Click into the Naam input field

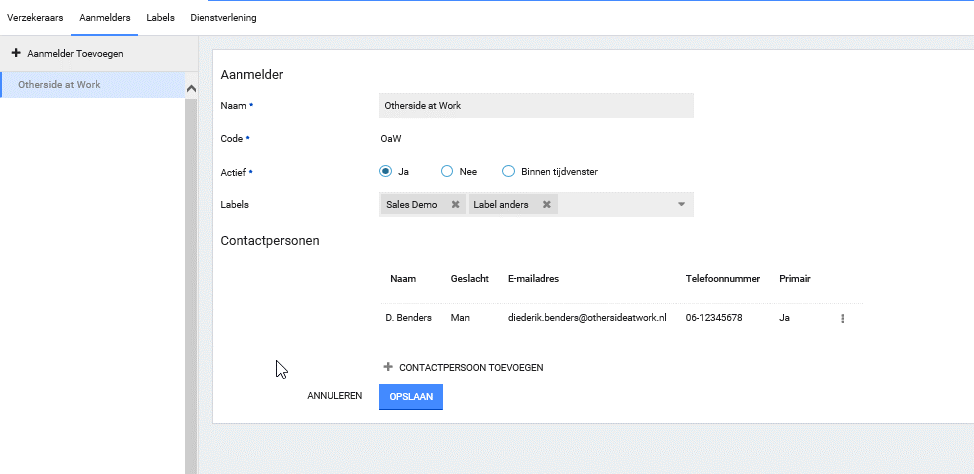pyautogui.click(x=536, y=105)
